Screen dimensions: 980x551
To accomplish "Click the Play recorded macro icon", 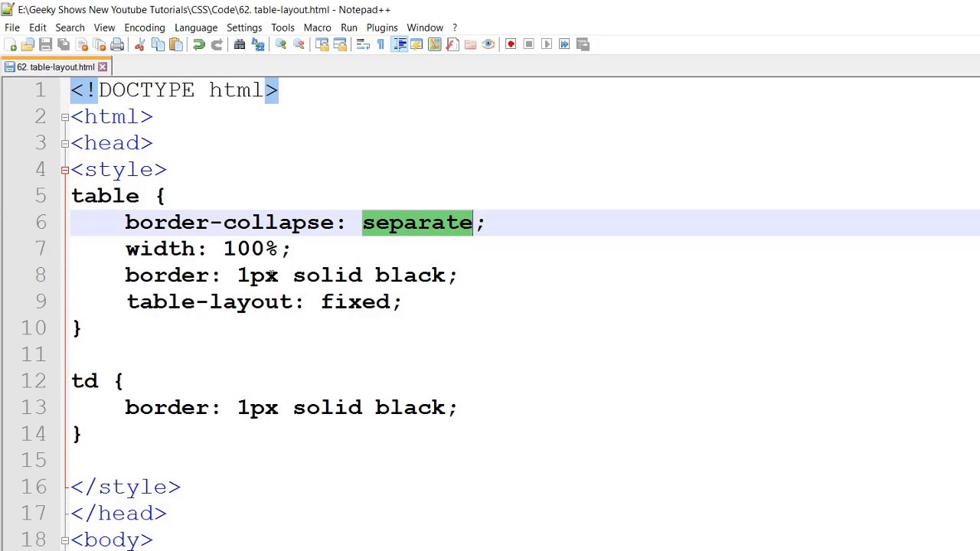I will click(x=547, y=44).
